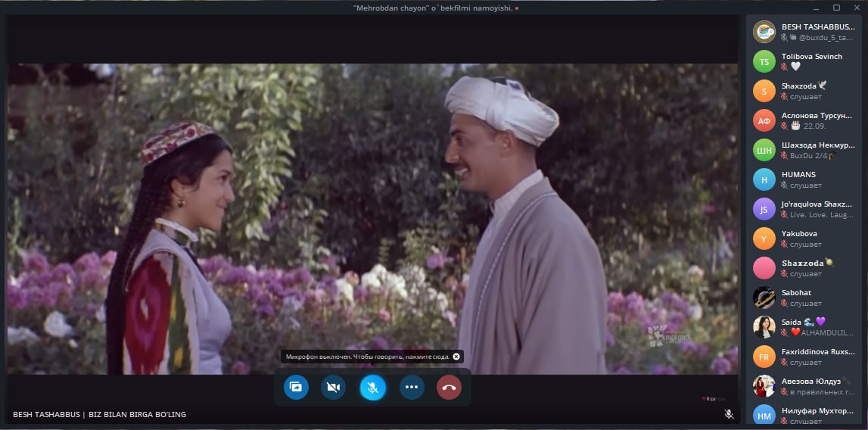868x430 pixels.
Task: Open Saida's profile photo
Action: pos(764,327)
